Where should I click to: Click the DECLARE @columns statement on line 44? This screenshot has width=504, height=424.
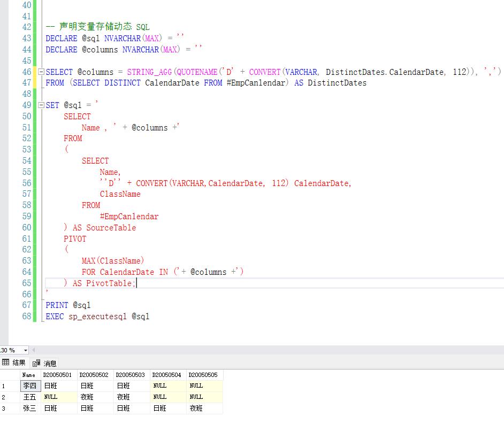click(124, 50)
